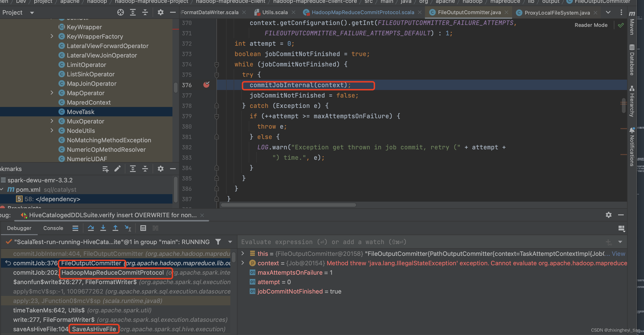Expand KeyWrapperFactory tree node
This screenshot has height=335, width=644.
coord(52,36)
